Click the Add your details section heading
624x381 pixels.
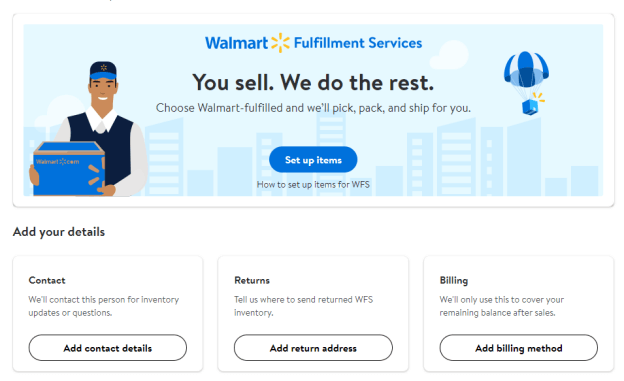pos(59,232)
